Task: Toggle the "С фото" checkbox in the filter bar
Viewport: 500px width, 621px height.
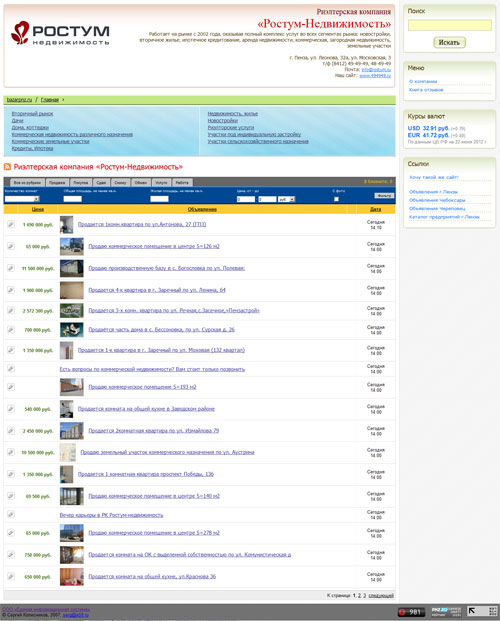Action: pyautogui.click(x=336, y=199)
